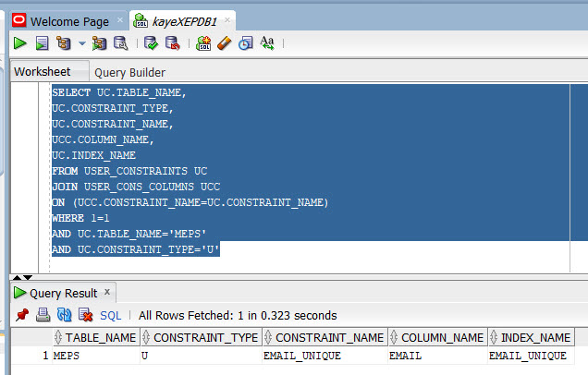Rollback changes with database undo icon
588x375 pixels.
[x=173, y=43]
